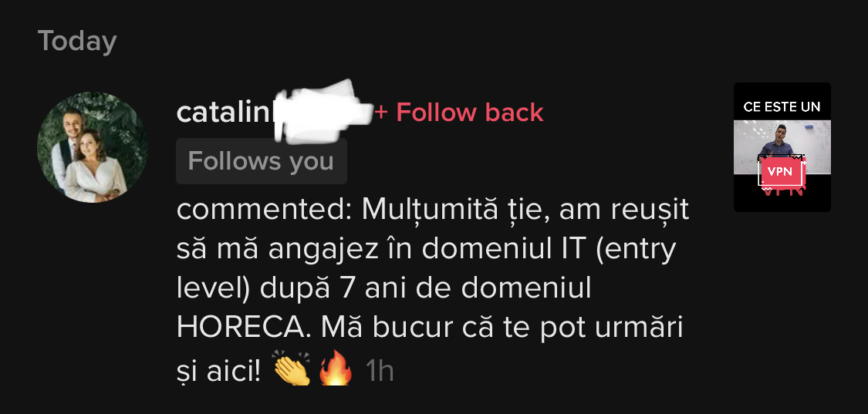
Task: Click the fire emoji
Action: (336, 369)
